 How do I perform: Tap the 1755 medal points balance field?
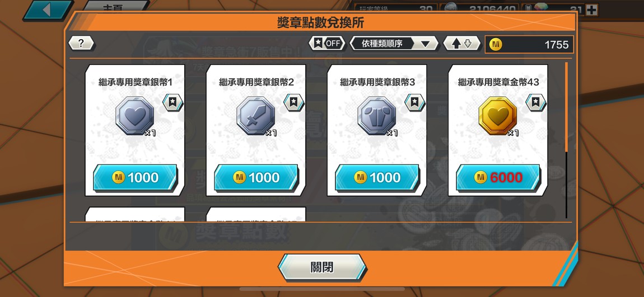(x=529, y=44)
